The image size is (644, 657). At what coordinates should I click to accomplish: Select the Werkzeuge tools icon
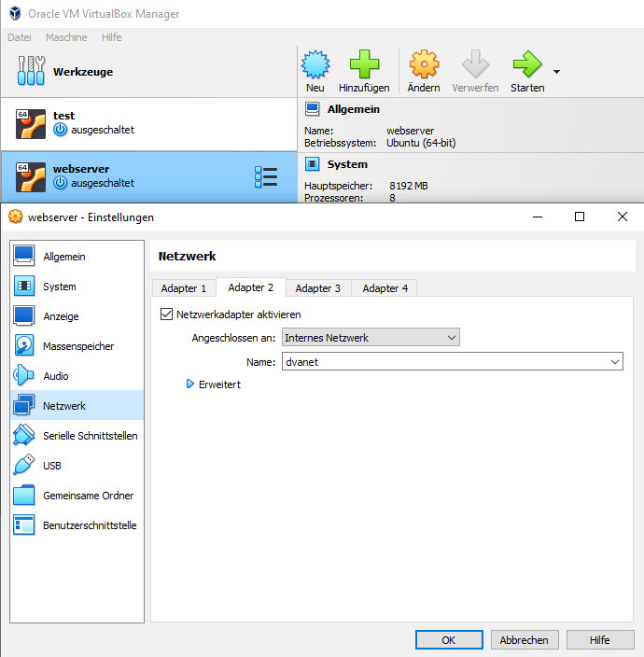coord(31,71)
